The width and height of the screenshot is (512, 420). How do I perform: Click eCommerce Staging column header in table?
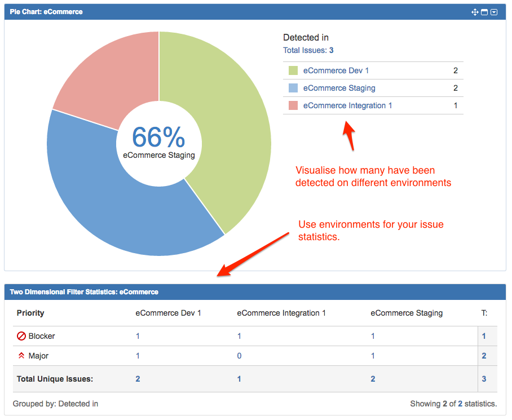(406, 313)
